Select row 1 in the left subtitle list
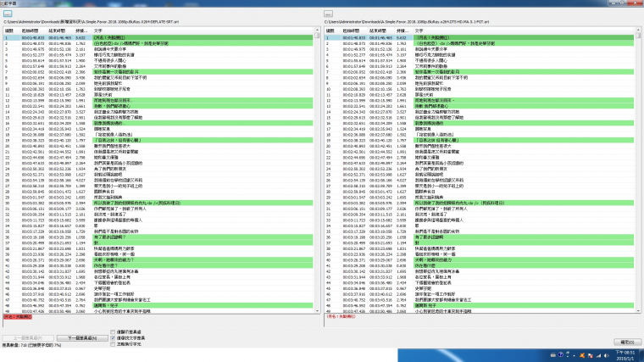 click(x=158, y=37)
